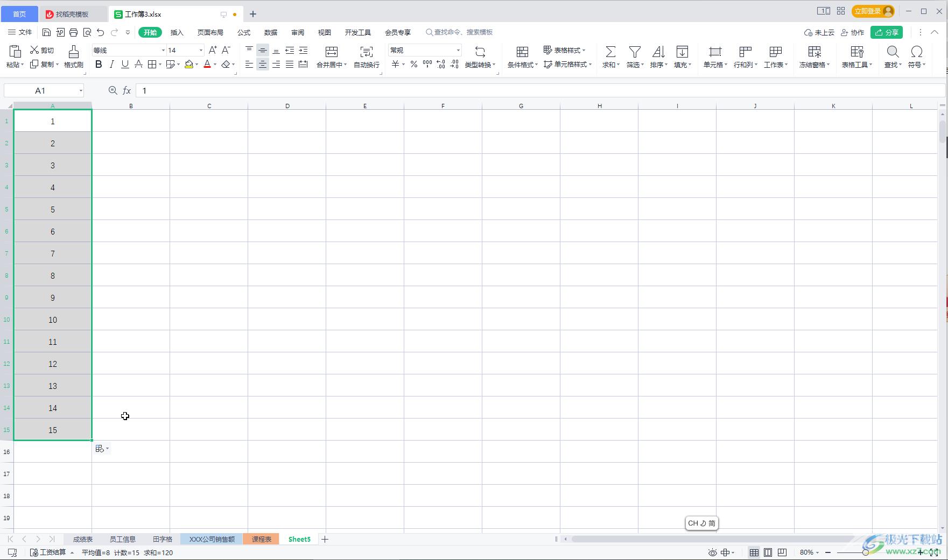
Task: Open the Formulas (公式) tab
Action: point(244,32)
